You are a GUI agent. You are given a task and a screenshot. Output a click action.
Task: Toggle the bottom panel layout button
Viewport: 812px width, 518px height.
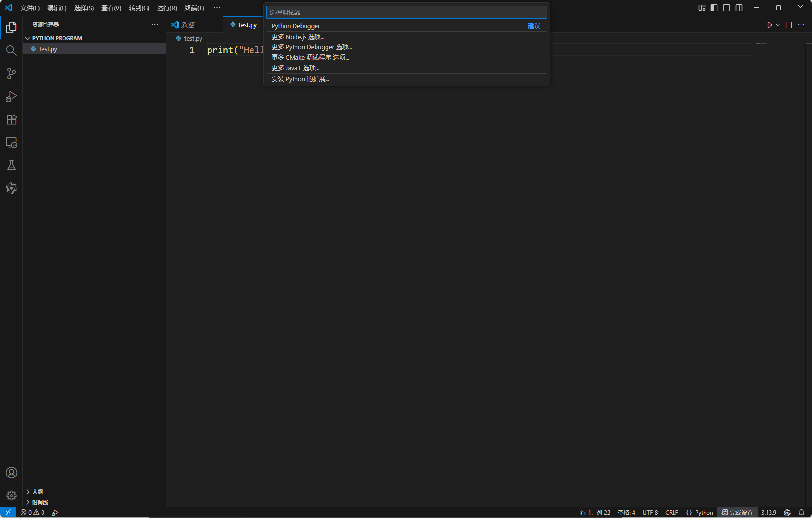point(727,8)
